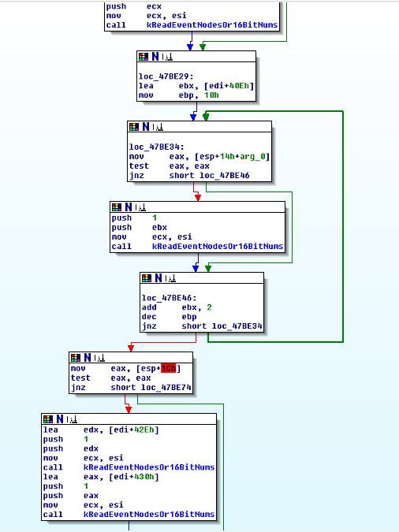Viewport: 399px width, 532px height.
Task: Click 'test eax, eax' in loc_47BE34 node
Action: (x=169, y=166)
